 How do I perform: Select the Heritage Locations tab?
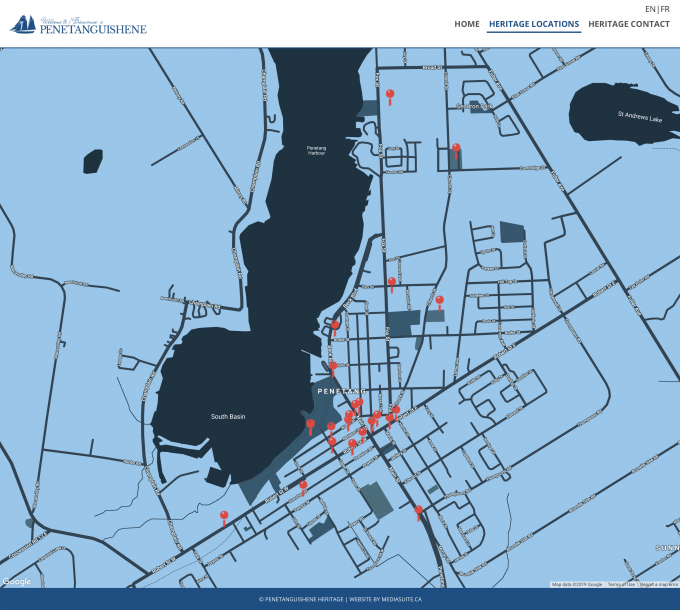click(533, 24)
